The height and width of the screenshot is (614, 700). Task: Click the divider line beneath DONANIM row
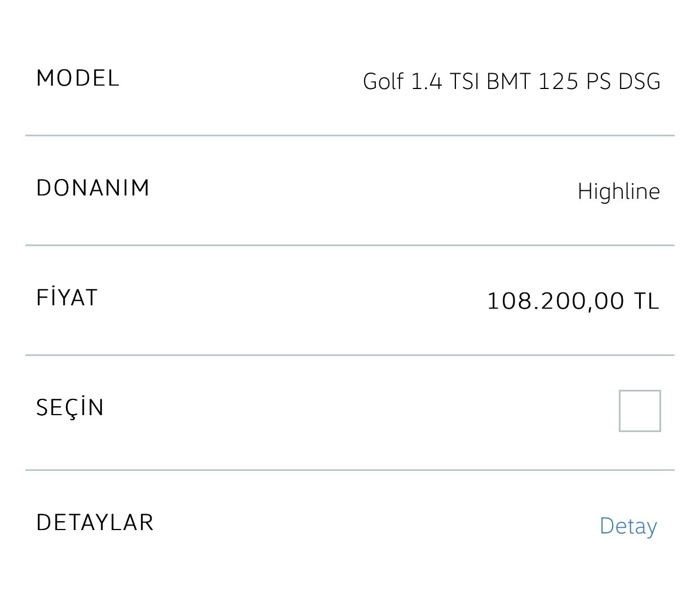350,245
